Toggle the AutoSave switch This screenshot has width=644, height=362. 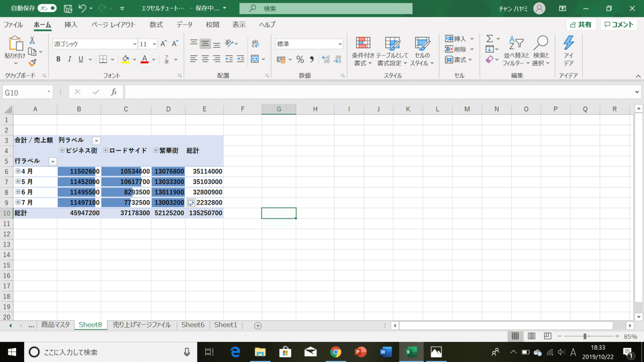coord(47,9)
